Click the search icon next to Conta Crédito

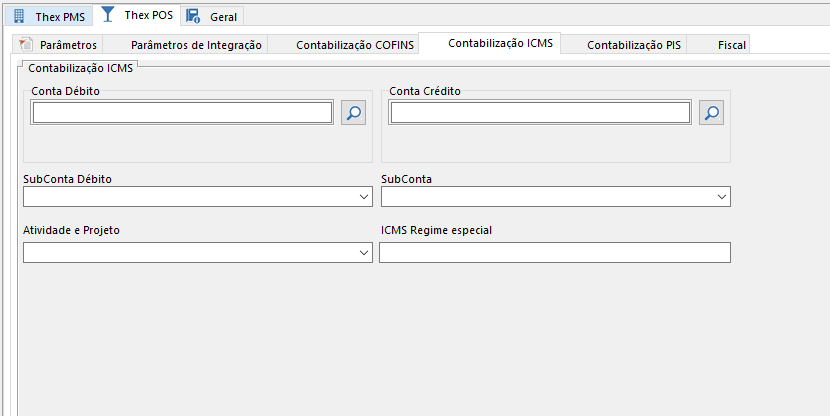tap(711, 113)
